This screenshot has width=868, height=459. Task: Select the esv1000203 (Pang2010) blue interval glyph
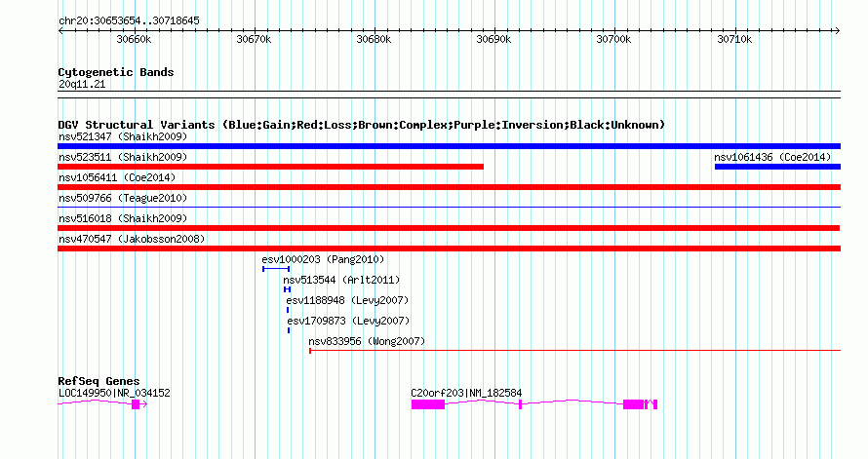(276, 269)
